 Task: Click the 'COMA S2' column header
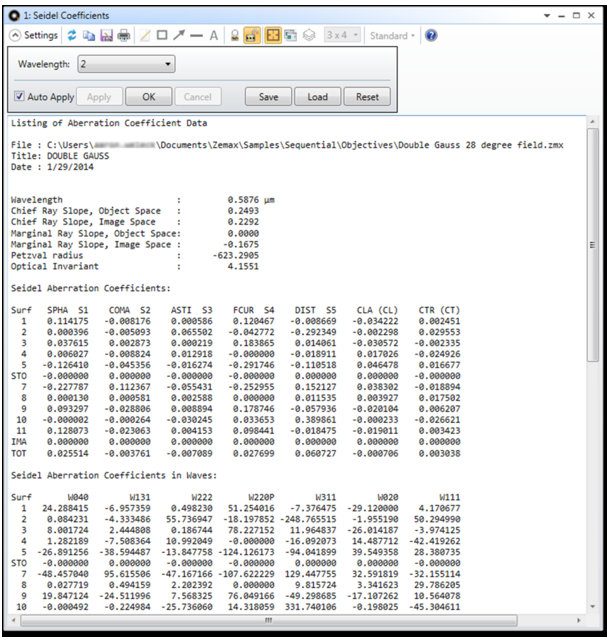pos(130,310)
